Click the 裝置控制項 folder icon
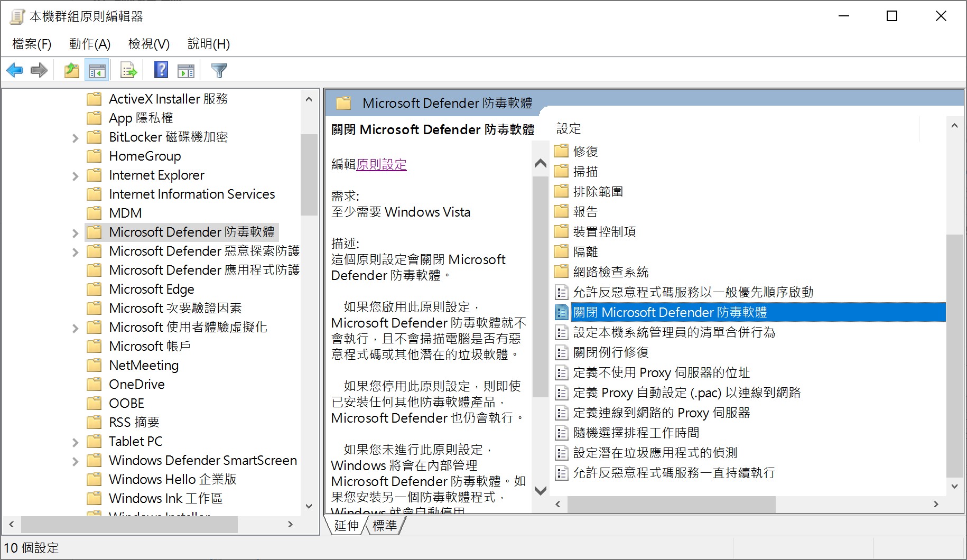The image size is (967, 560). [x=561, y=231]
